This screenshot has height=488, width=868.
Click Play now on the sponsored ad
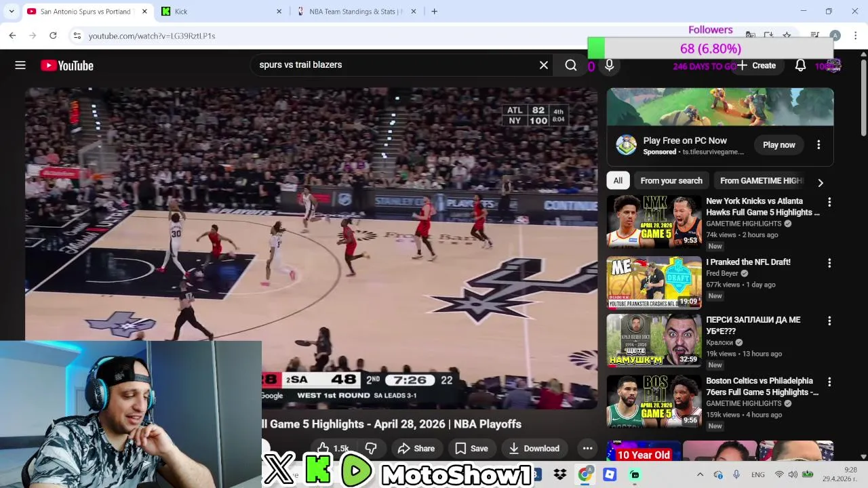coord(778,144)
